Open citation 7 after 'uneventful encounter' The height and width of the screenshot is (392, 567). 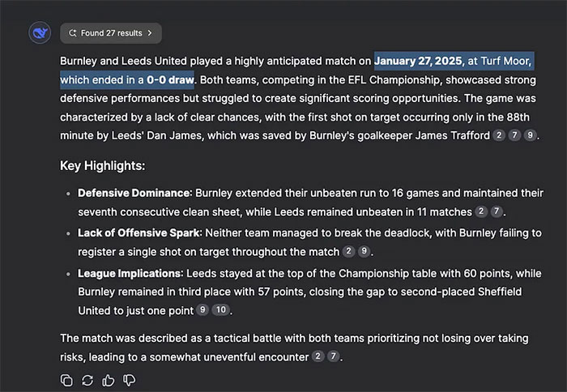click(333, 356)
